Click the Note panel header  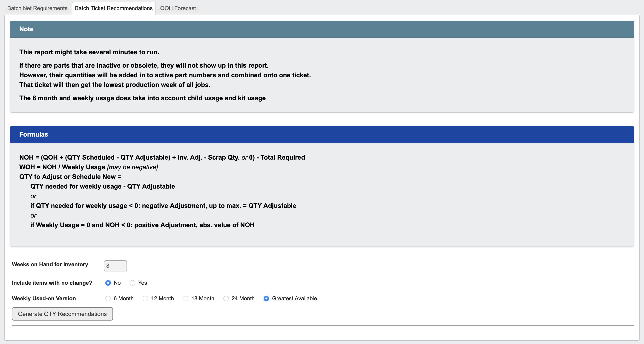(x=26, y=29)
